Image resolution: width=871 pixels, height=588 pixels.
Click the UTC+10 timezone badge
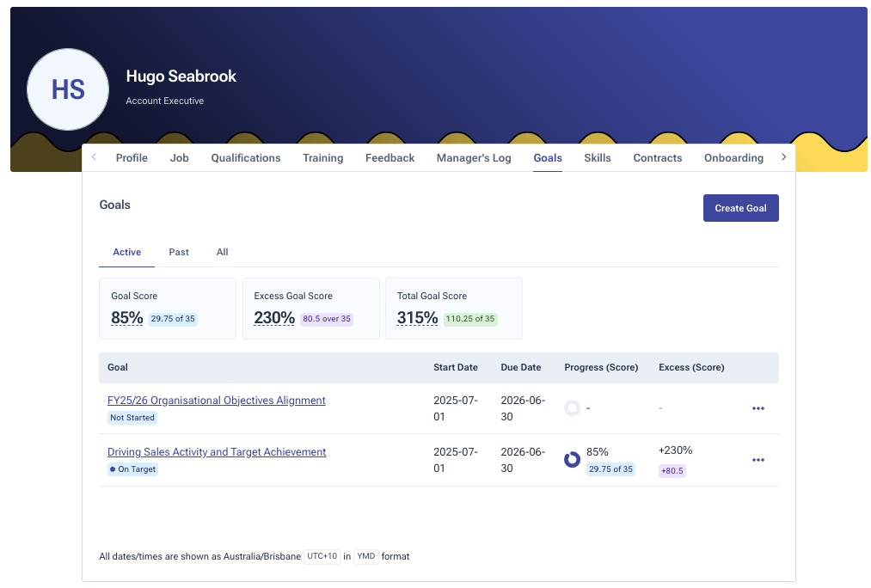(322, 556)
